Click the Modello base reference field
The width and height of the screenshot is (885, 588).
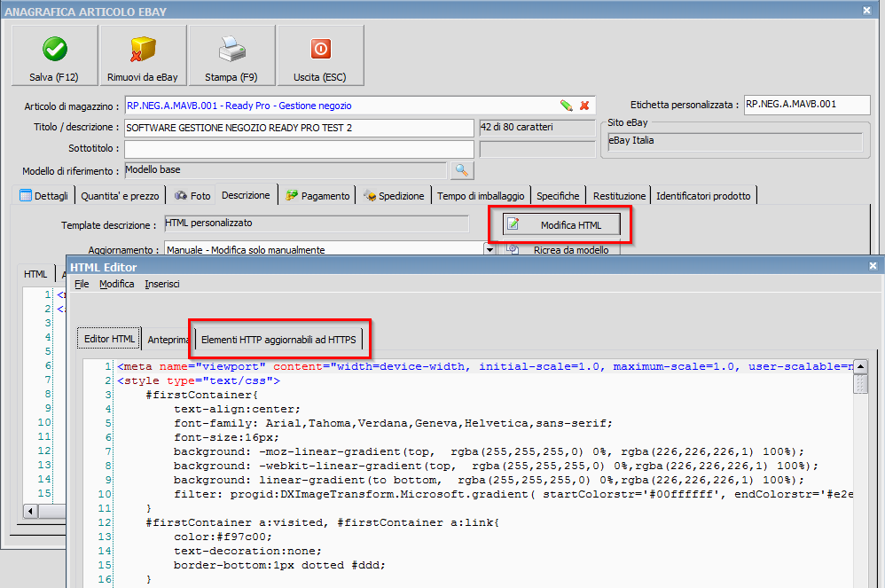tap(285, 170)
